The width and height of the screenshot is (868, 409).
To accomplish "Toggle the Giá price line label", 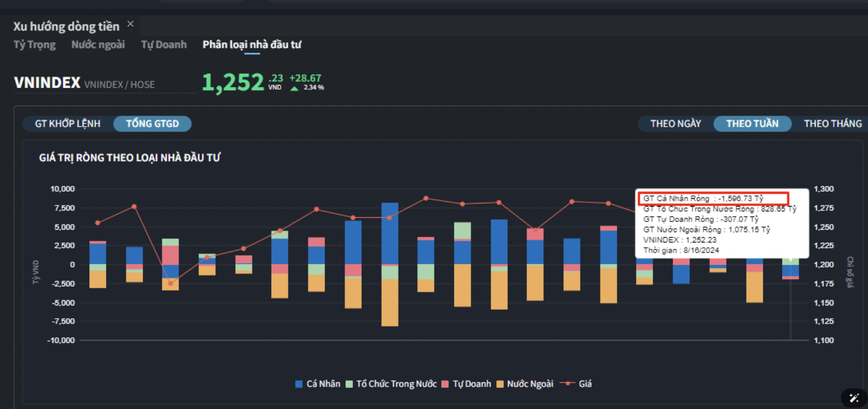I will point(585,384).
